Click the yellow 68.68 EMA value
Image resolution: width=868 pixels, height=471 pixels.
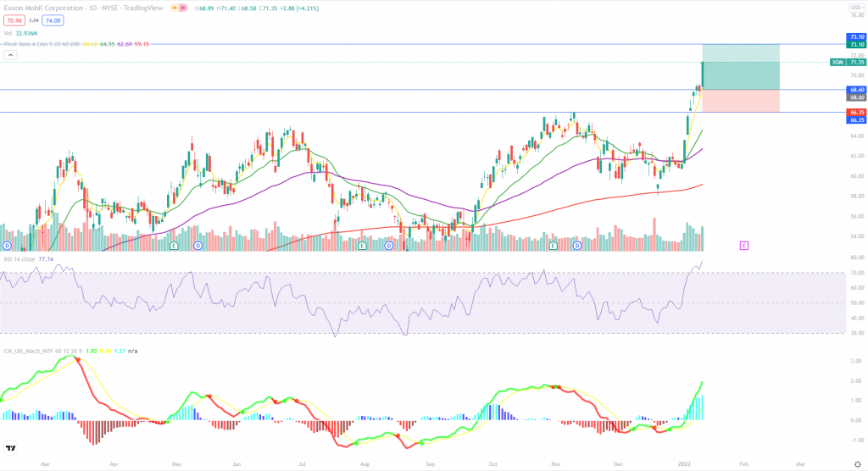pyautogui.click(x=90, y=44)
